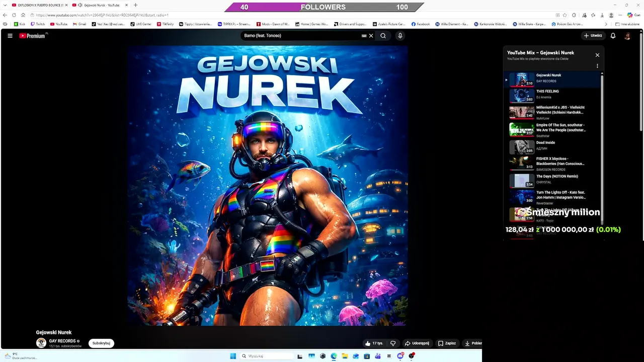The width and height of the screenshot is (644, 362).
Task: Open the Facebook bookmark
Action: [x=421, y=24]
